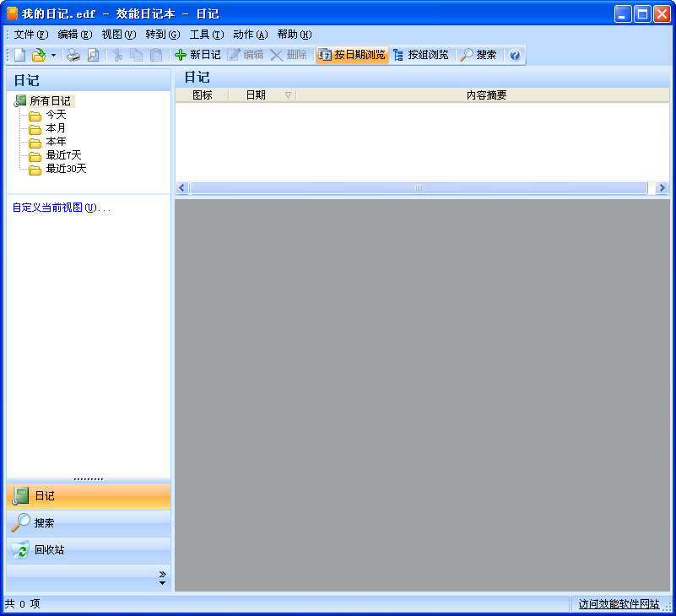
Task: Click the horizontal scrollbar thumb
Action: tap(419, 188)
